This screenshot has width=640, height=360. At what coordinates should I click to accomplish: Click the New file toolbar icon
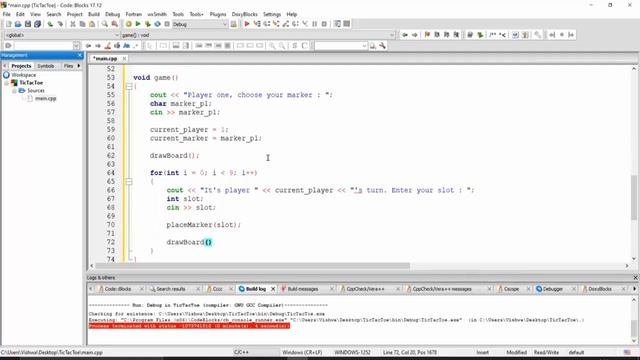pos(8,24)
